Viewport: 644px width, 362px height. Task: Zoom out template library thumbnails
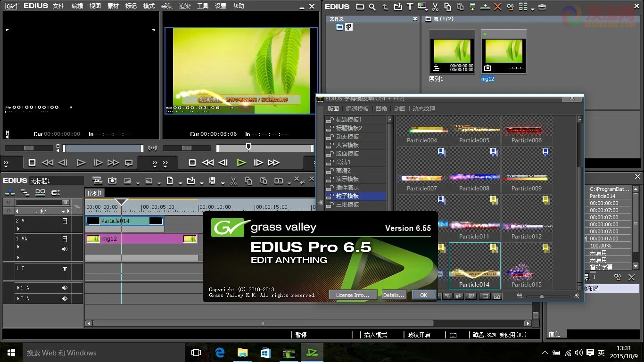(520, 296)
